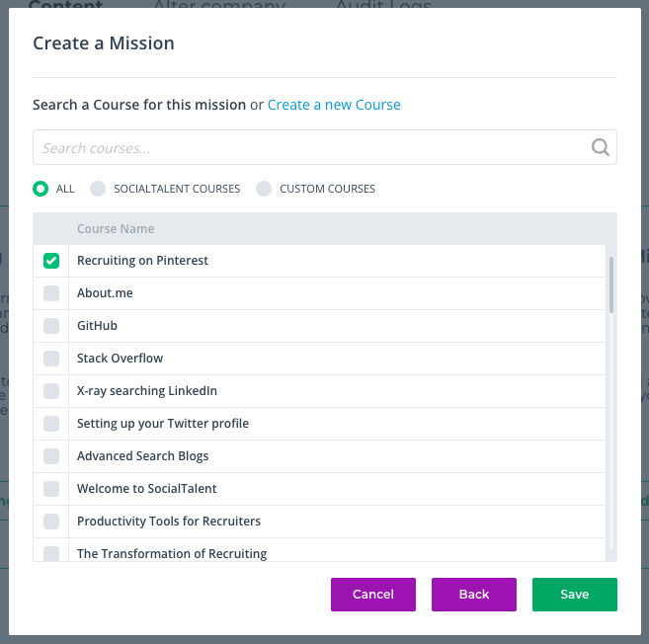
Task: Click the green Save button
Action: coord(575,595)
